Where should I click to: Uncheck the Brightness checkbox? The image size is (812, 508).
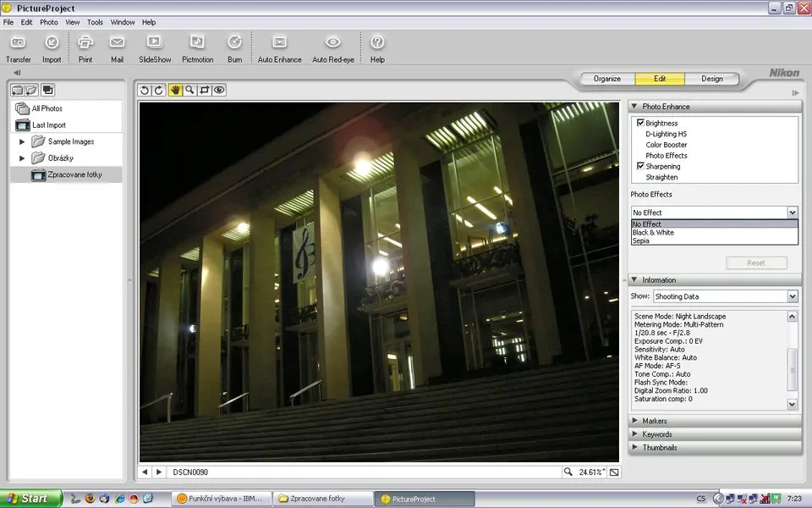pos(640,123)
